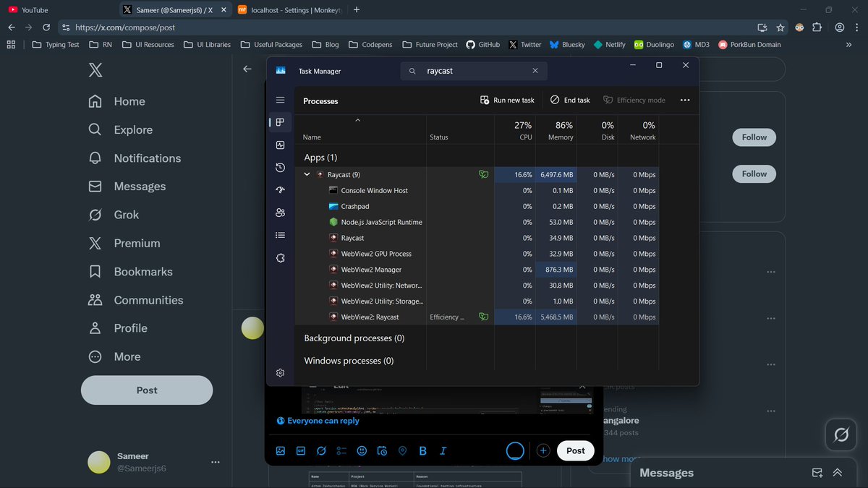Sort processes by Status column
The height and width of the screenshot is (488, 868).
click(439, 137)
